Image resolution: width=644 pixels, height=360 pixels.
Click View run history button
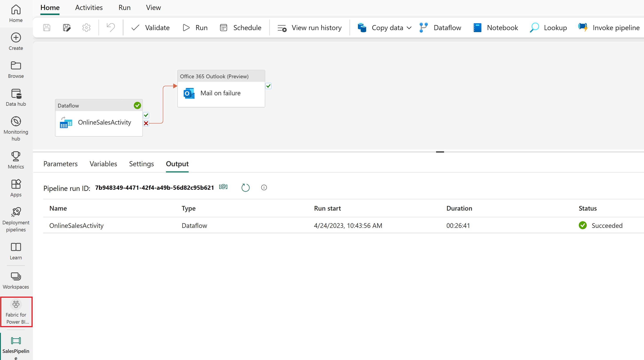[310, 27]
